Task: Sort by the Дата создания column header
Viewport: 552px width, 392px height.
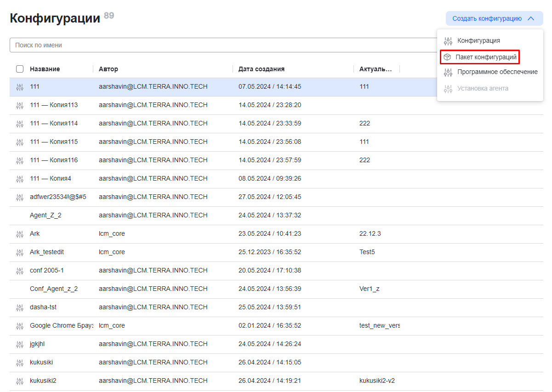Action: (261, 69)
